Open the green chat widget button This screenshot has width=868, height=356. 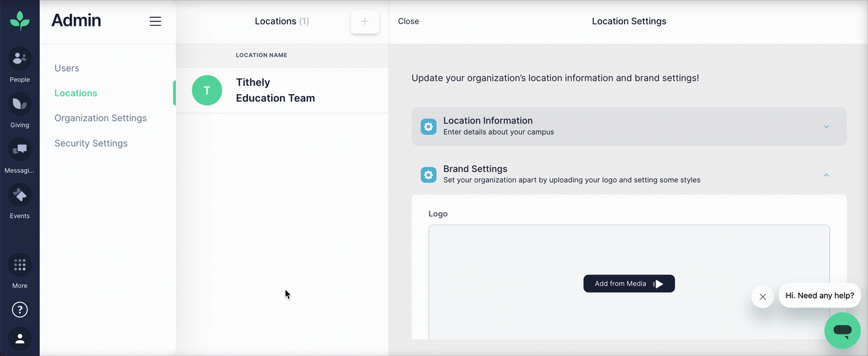pos(842,330)
